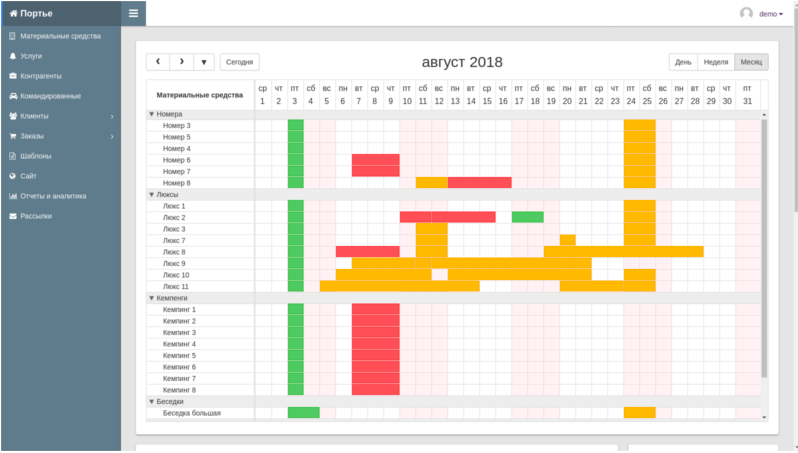This screenshot has width=798, height=453.
Task: Click the chart icon for Отчеты и аналитика
Action: pyautogui.click(x=13, y=196)
